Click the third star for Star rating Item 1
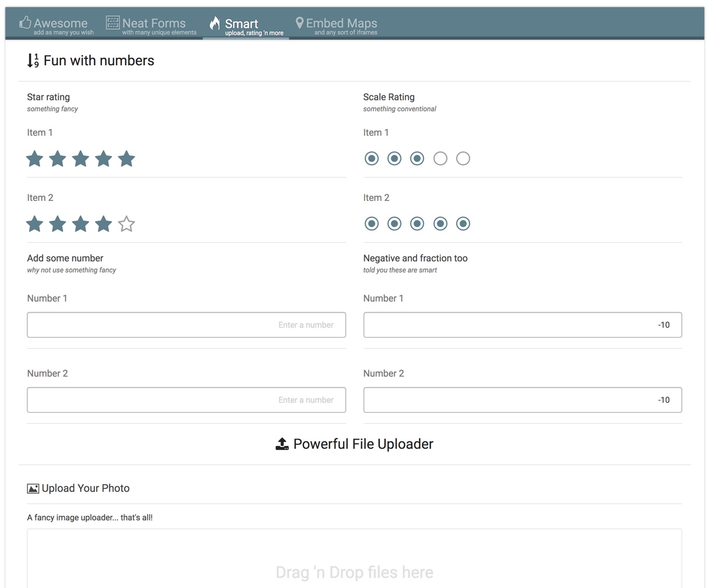The width and height of the screenshot is (712, 588). [x=80, y=158]
